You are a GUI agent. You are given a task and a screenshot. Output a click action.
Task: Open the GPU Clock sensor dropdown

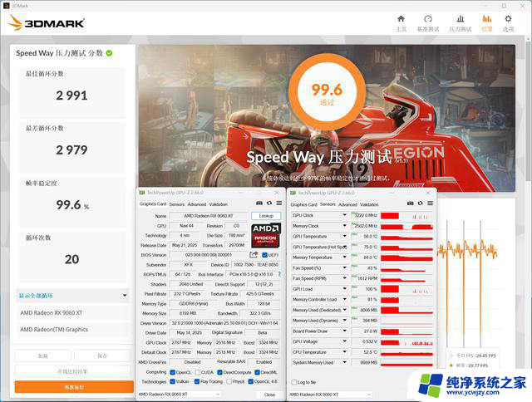click(344, 215)
